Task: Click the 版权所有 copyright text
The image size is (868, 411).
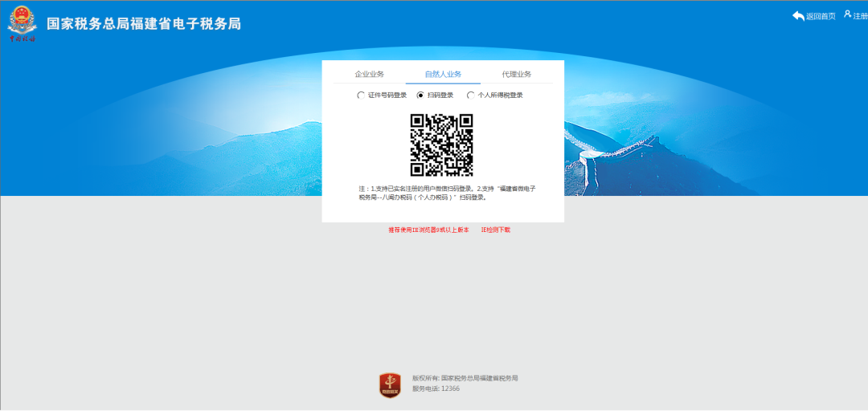Action: pyautogui.click(x=465, y=378)
